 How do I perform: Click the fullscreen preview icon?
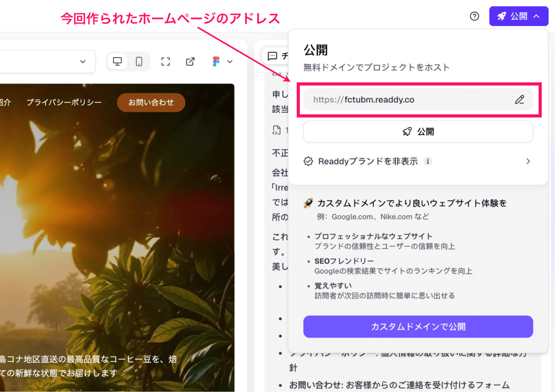click(165, 61)
